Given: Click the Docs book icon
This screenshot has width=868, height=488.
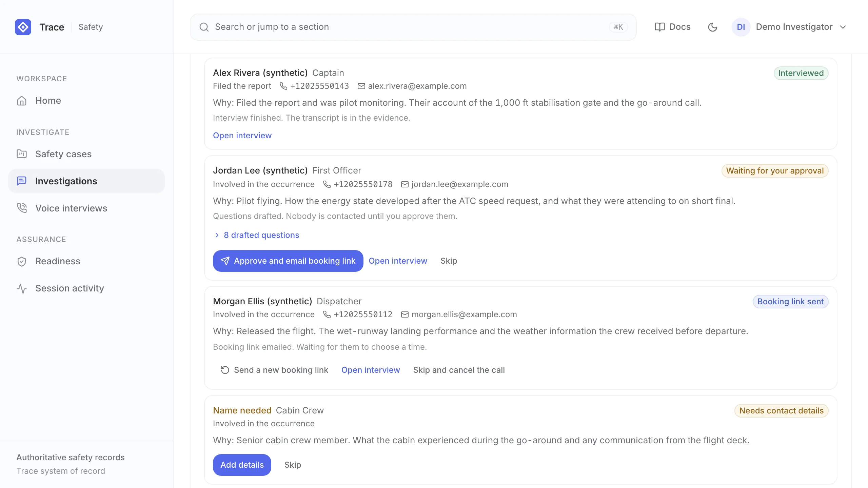Looking at the screenshot, I should (x=659, y=27).
